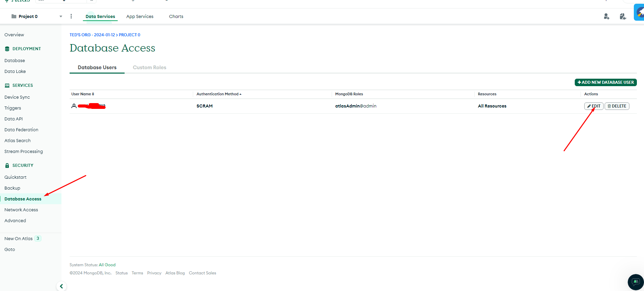Image resolution: width=644 pixels, height=291 pixels.
Task: Click the Services section icon
Action: pos(7,85)
